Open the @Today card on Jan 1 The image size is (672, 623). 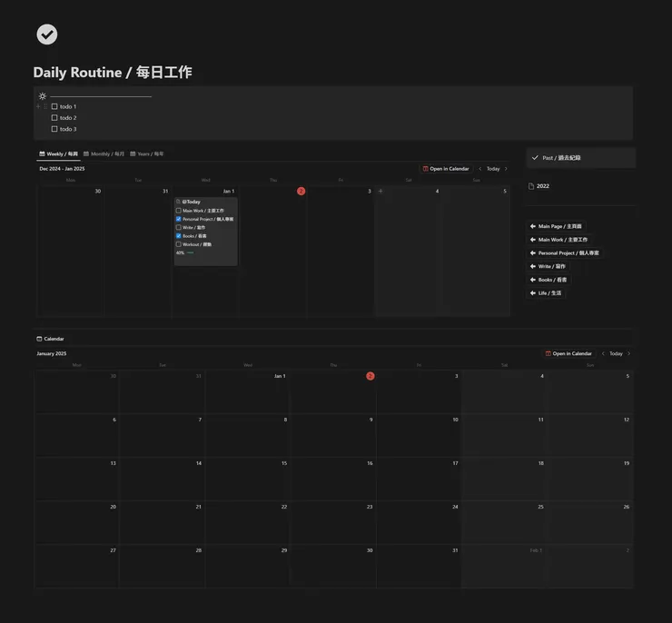pyautogui.click(x=206, y=232)
